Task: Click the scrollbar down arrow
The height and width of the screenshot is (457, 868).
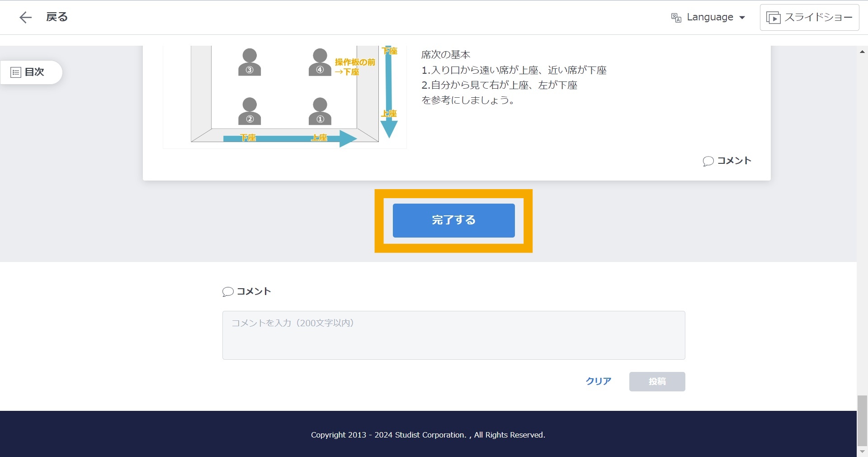Action: [862, 452]
